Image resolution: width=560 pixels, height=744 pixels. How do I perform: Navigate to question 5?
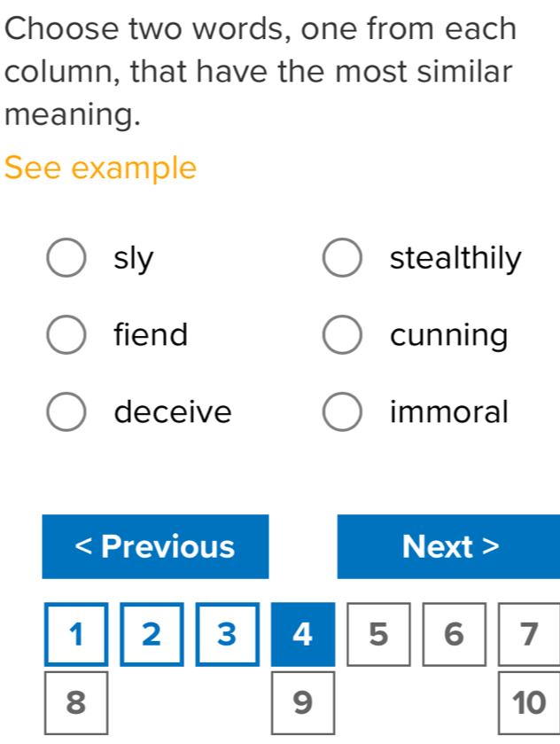click(378, 634)
